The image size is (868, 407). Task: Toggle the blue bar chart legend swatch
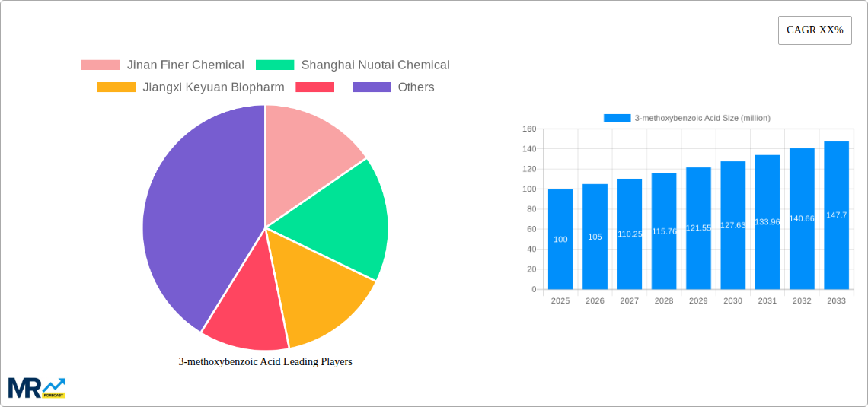click(x=617, y=118)
